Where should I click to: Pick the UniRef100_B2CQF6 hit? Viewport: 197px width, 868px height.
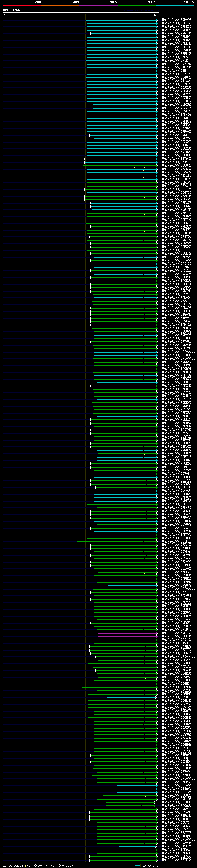(x=177, y=758)
